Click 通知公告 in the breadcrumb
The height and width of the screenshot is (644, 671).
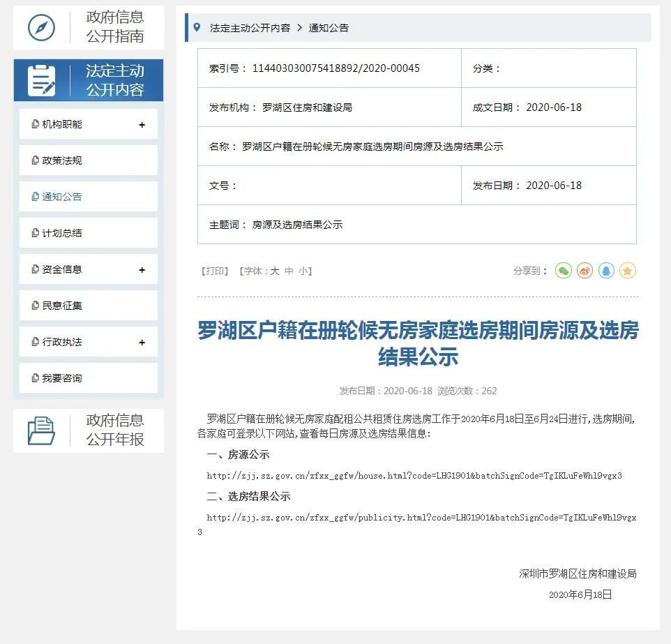329,28
